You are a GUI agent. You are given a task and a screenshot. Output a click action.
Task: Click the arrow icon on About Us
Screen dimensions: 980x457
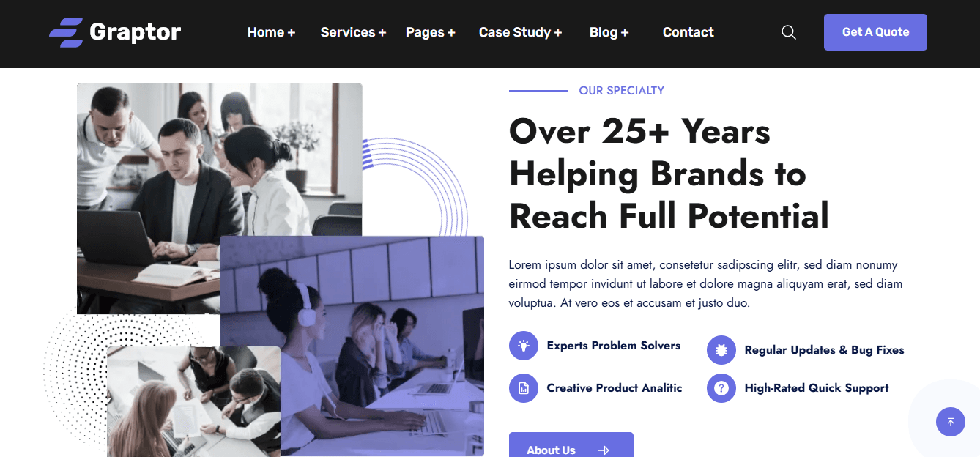[604, 450]
